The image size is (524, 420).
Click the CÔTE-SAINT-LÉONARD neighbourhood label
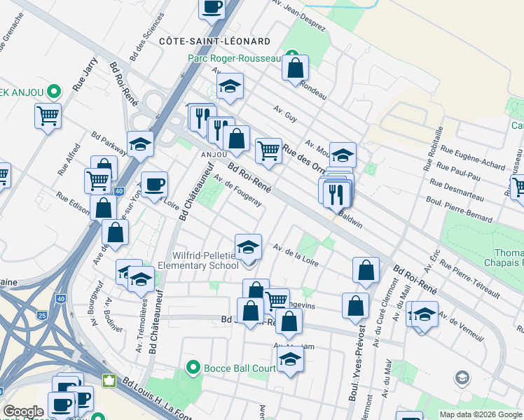pos(214,41)
